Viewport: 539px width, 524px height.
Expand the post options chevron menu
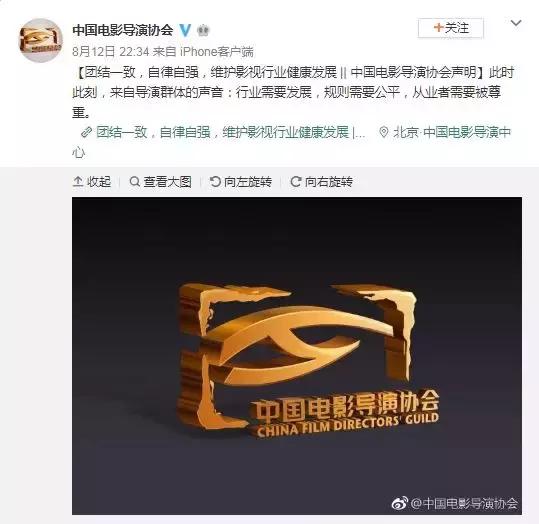tap(516, 23)
